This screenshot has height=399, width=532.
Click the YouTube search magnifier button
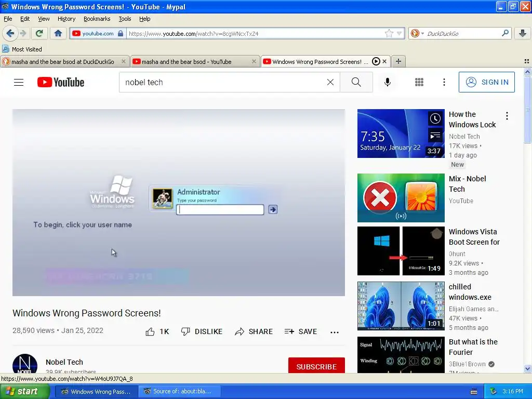click(x=356, y=82)
